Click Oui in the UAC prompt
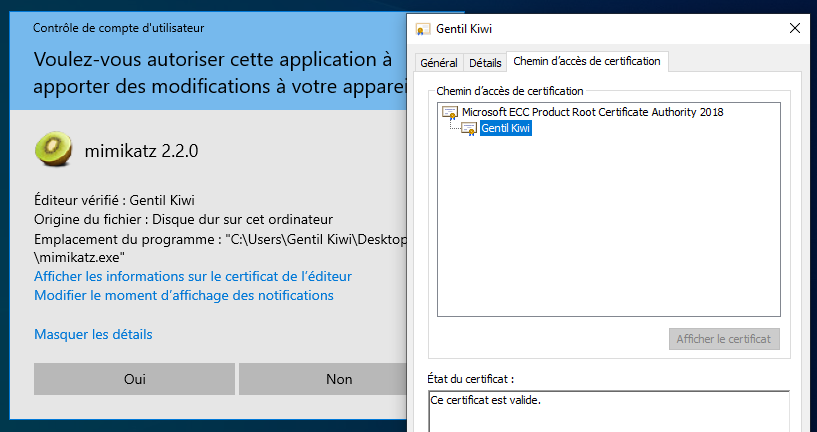The image size is (817, 432). 134,379
